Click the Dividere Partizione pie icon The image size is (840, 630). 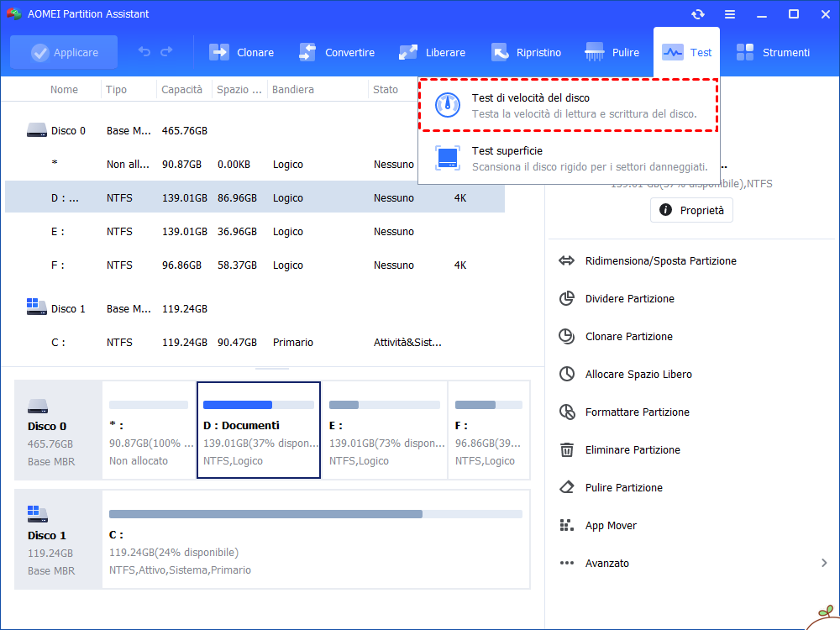567,298
